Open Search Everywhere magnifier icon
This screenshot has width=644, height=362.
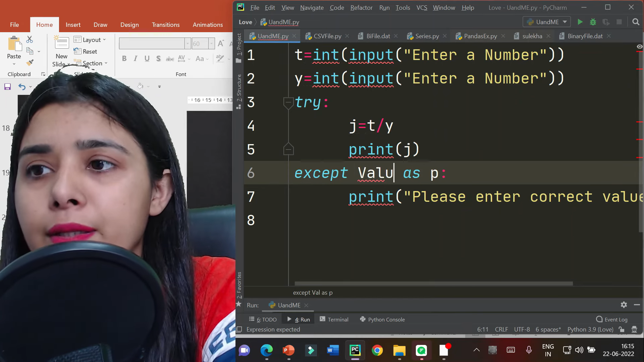tap(635, 22)
